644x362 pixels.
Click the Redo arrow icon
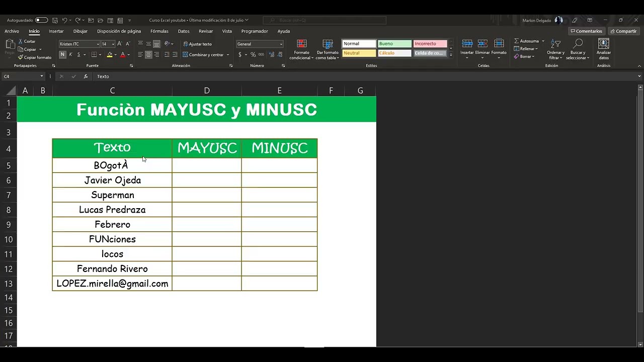[77, 20]
